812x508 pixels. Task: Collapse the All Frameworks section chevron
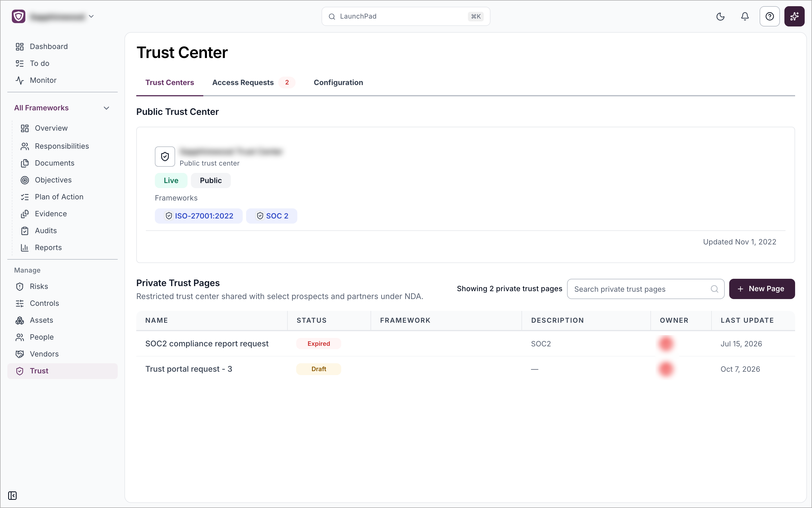coord(106,108)
